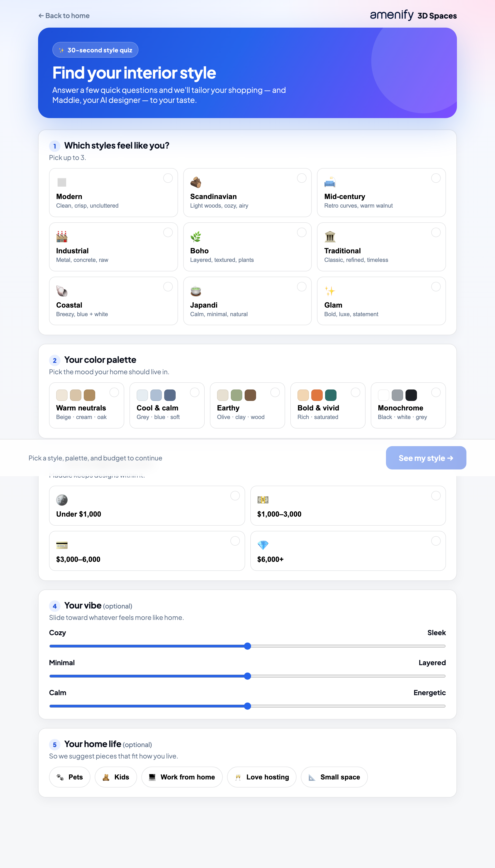Select the Boho style radio circle

point(302,233)
